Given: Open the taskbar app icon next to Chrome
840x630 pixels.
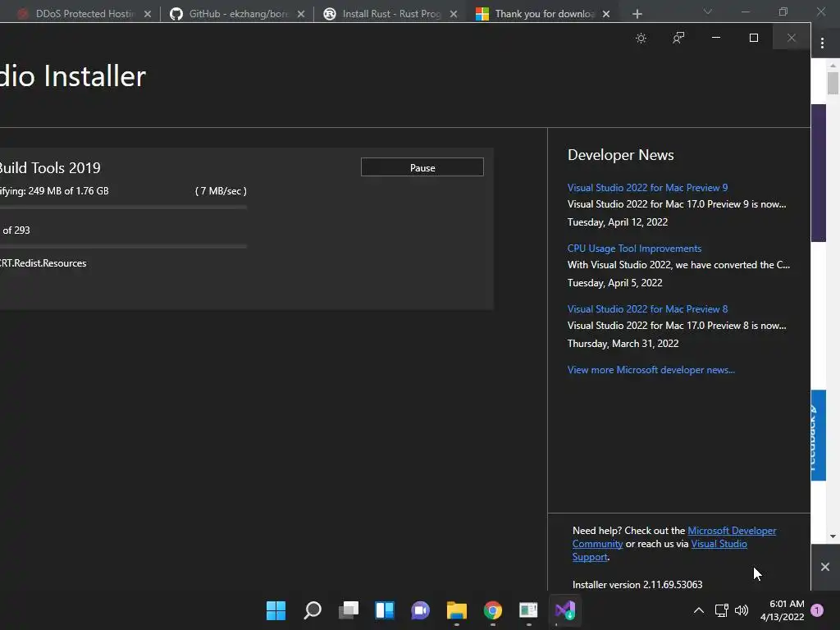Looking at the screenshot, I should pos(528,610).
